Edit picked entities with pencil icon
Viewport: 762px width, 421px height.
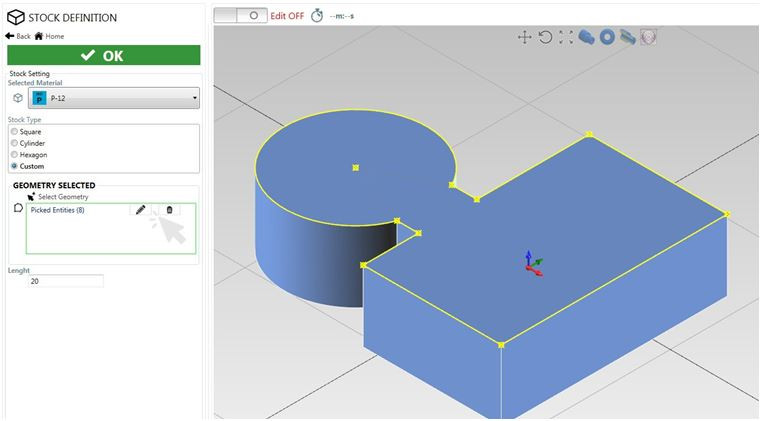click(x=141, y=210)
